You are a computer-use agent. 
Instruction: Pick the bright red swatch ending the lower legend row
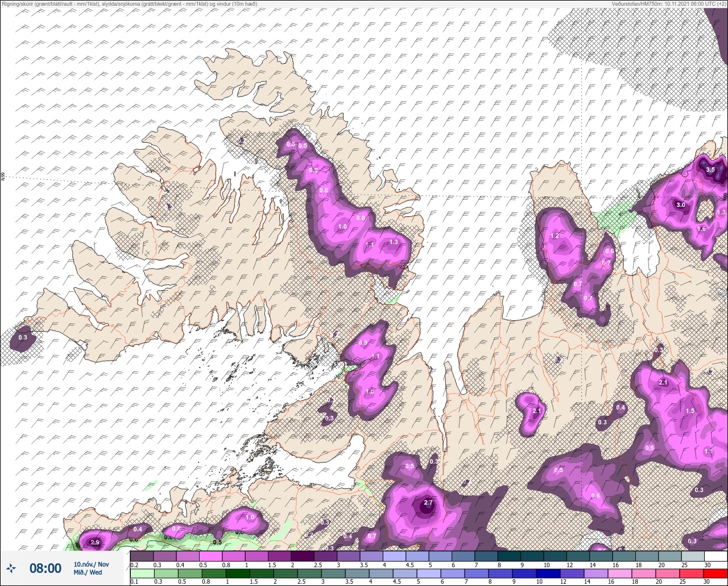[715, 572]
